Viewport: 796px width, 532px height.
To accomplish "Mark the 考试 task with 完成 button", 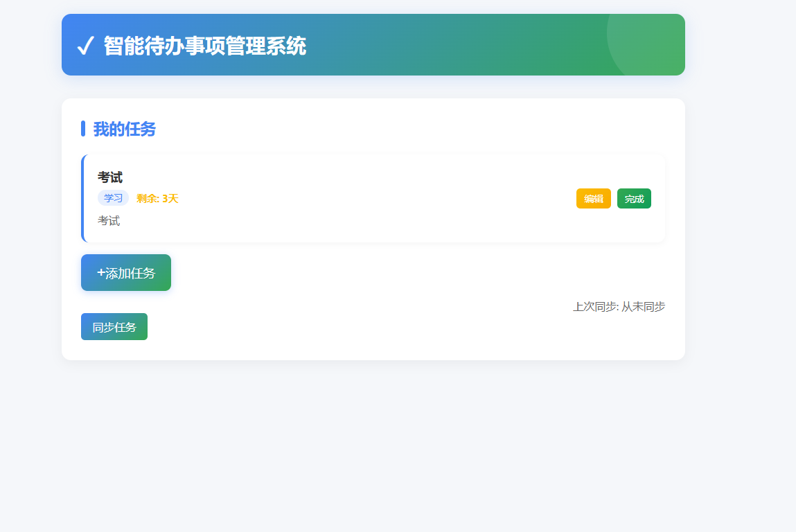I will click(634, 199).
